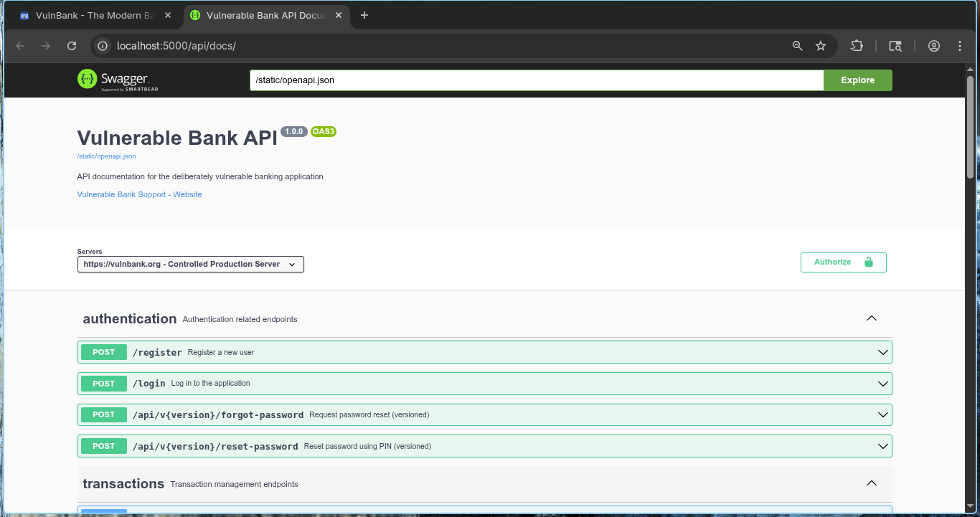Screen dimensions: 980x517
Task: Collapse the authentication section chevron
Action: point(872,318)
